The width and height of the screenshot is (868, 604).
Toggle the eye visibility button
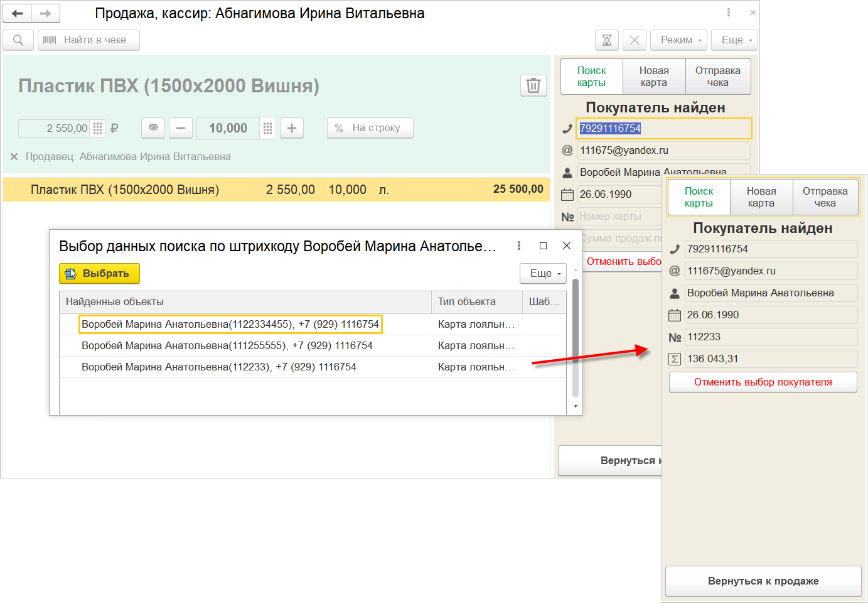[153, 128]
